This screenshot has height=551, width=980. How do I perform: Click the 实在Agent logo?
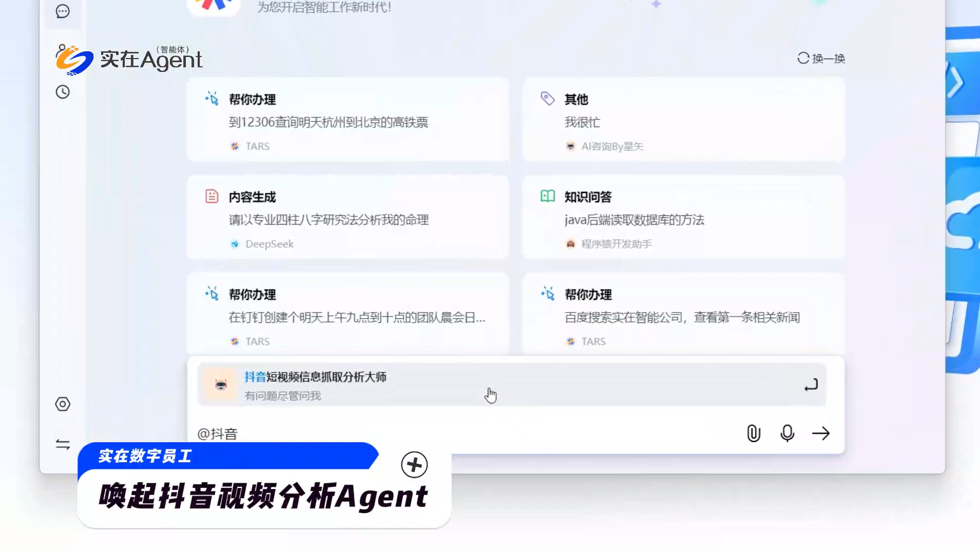[129, 59]
